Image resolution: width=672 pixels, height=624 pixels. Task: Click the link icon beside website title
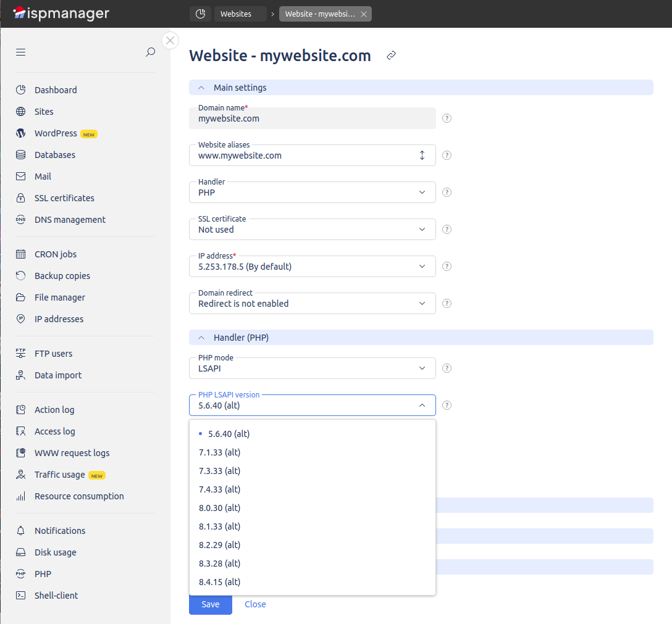pos(391,56)
